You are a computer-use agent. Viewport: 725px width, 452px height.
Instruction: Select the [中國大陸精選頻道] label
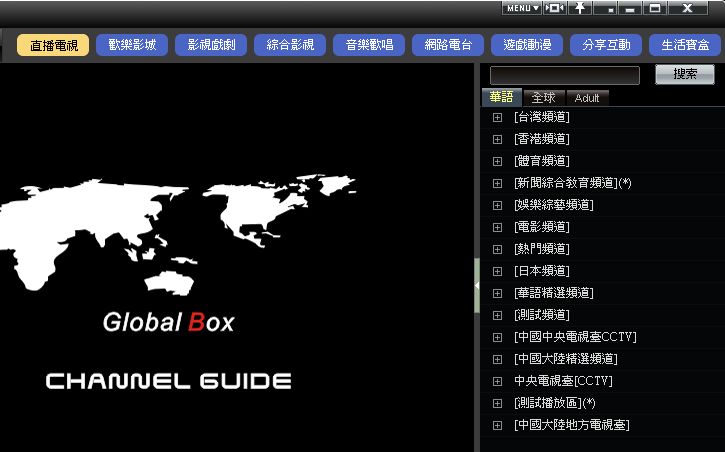pos(565,359)
